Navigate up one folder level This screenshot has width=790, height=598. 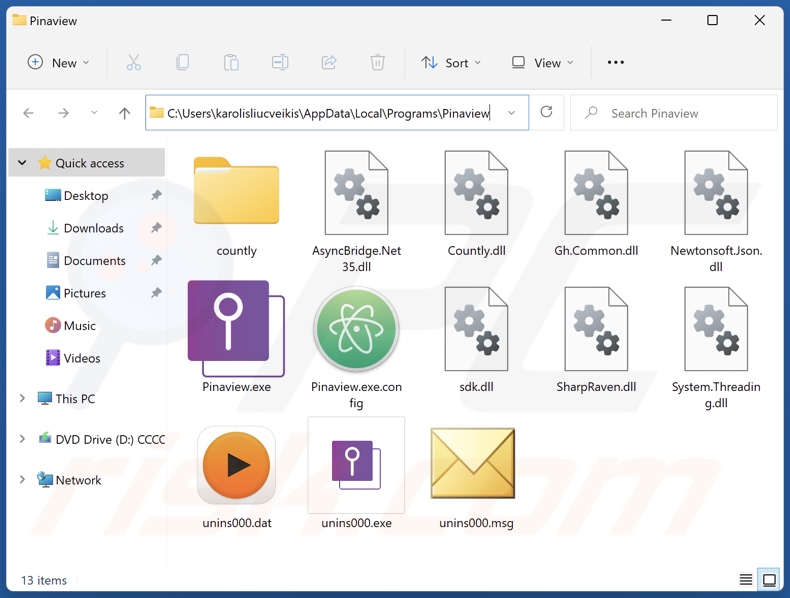pos(124,113)
